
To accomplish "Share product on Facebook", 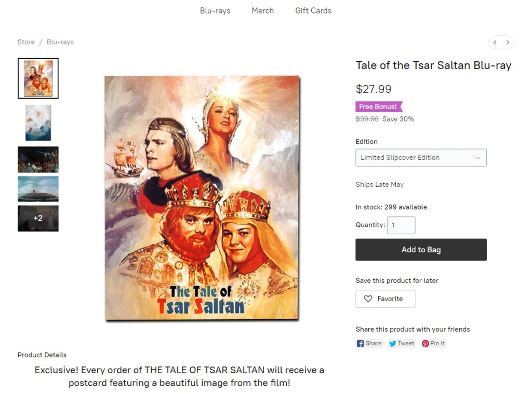I will pyautogui.click(x=369, y=343).
